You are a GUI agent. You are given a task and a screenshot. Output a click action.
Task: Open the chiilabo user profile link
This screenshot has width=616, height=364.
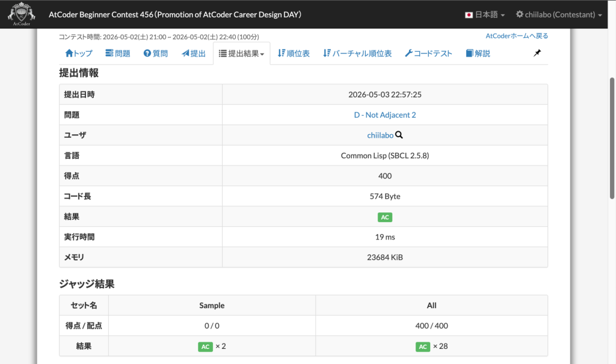click(380, 135)
